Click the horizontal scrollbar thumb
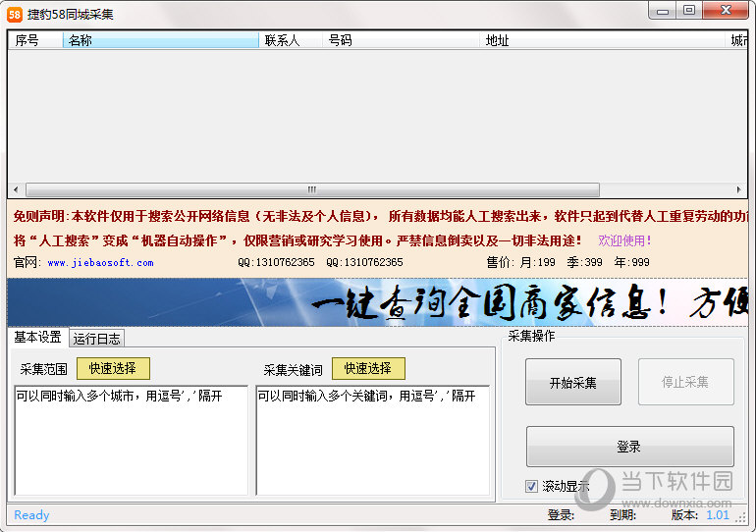This screenshot has width=756, height=532. click(312, 189)
